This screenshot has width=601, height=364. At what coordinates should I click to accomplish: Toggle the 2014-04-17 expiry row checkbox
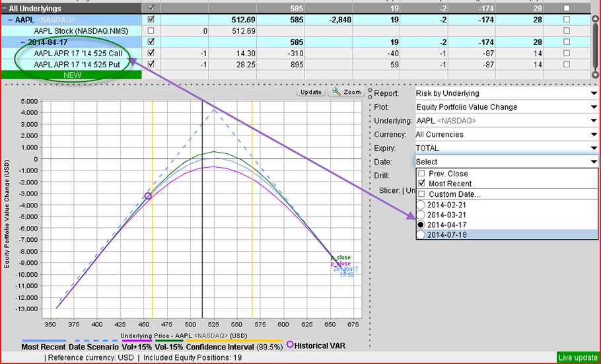click(151, 42)
